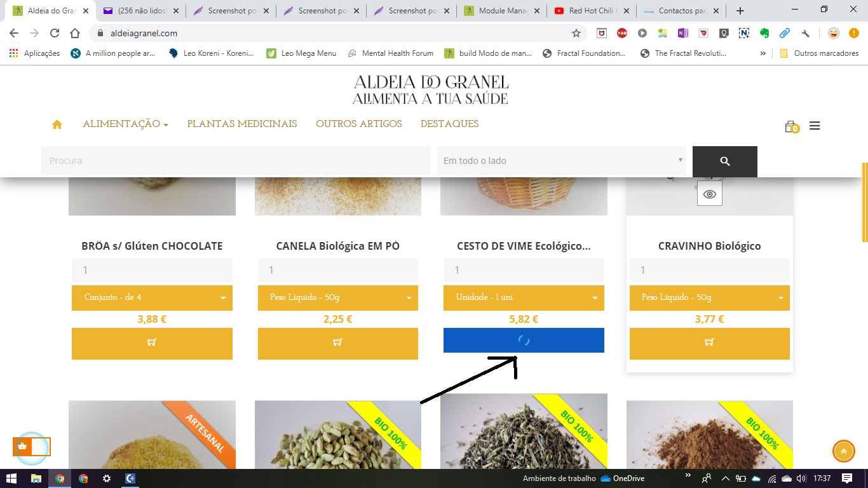The width and height of the screenshot is (868, 488).
Task: Open the CRAVINHO Biológico product title link
Action: pyautogui.click(x=710, y=246)
